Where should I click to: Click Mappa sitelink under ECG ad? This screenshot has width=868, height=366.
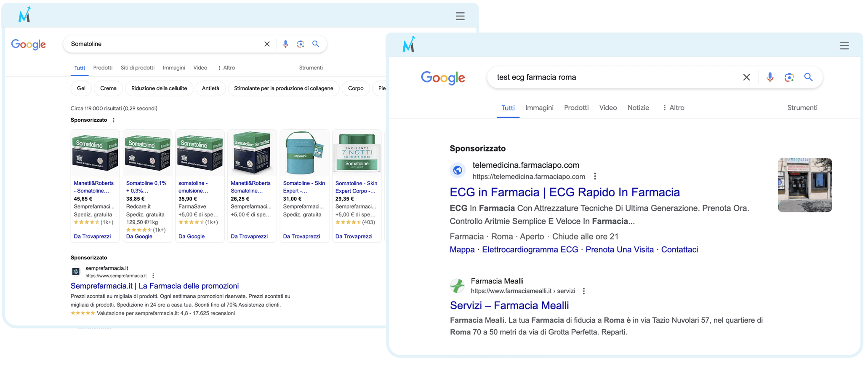pos(462,250)
